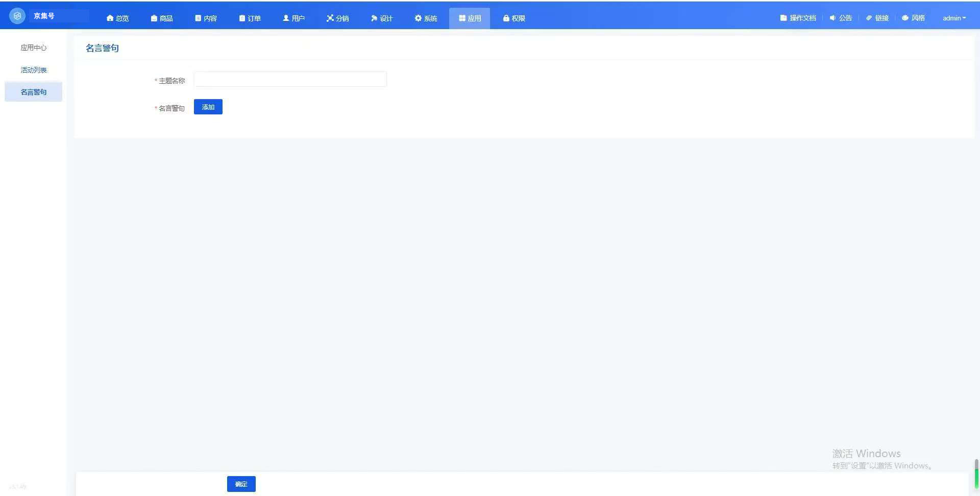Open the 订单 orders section
The image size is (980, 496).
[x=250, y=18]
